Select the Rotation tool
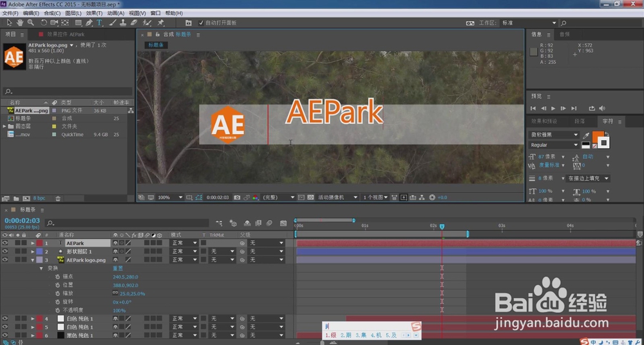The width and height of the screenshot is (644, 345). 44,23
